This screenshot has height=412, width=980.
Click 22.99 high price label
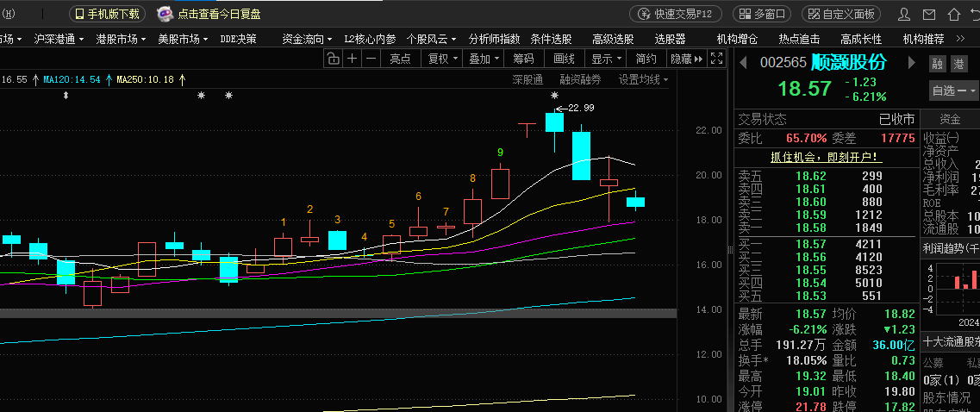click(581, 108)
